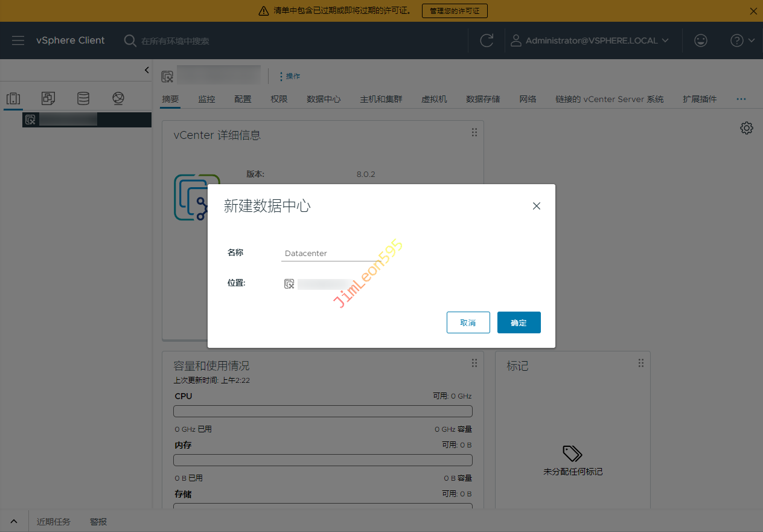Close the New Datacenter dialog with X

(x=536, y=206)
